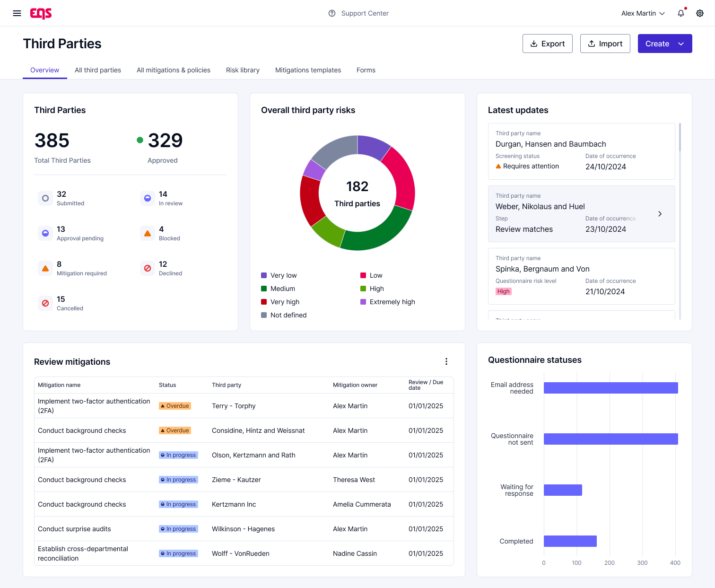Image resolution: width=715 pixels, height=588 pixels.
Task: Click the Export button
Action: 547,44
